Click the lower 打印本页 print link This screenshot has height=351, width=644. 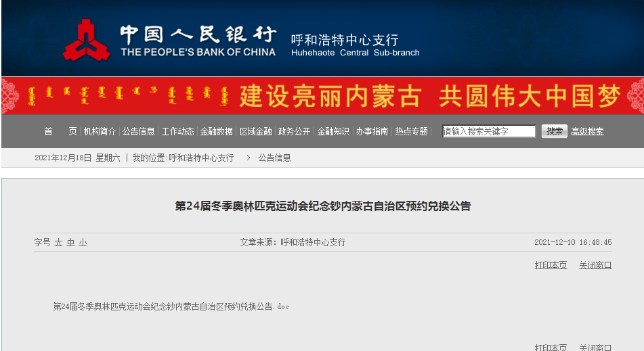(551, 347)
